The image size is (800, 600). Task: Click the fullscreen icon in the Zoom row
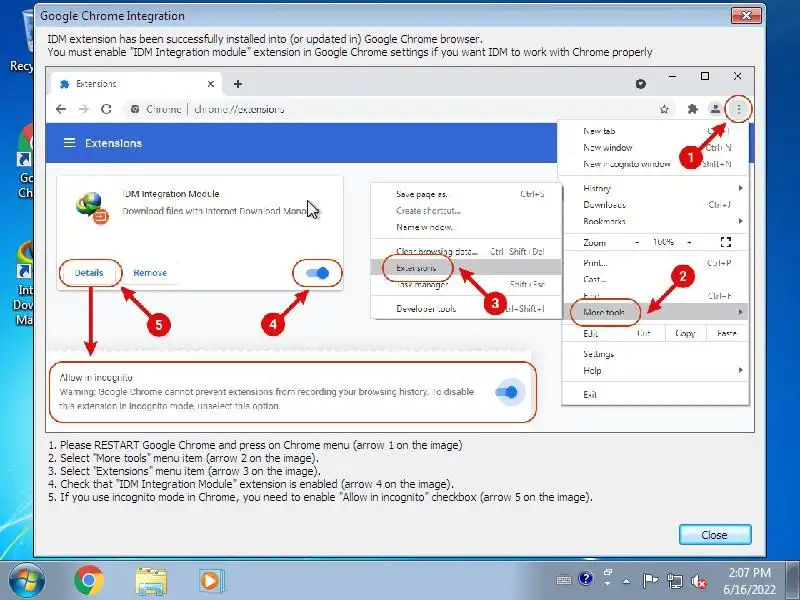726,242
